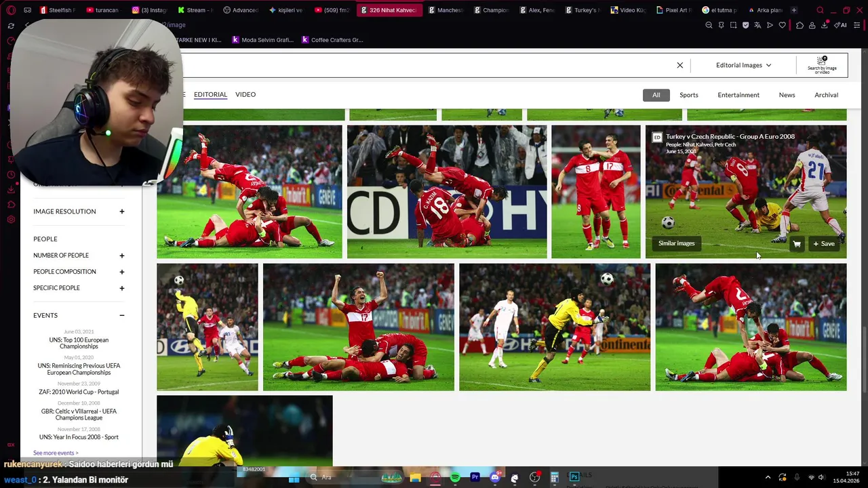This screenshot has width=868, height=488.
Task: Open Editorial Images dropdown
Action: 743,65
